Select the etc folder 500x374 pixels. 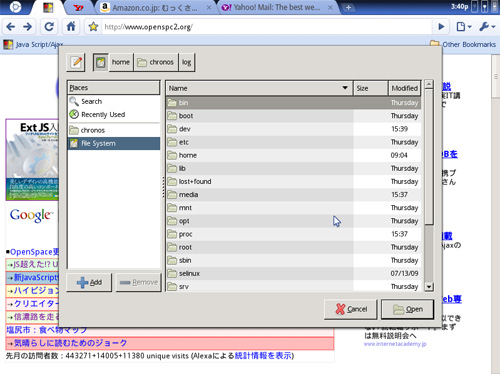pos(293,142)
